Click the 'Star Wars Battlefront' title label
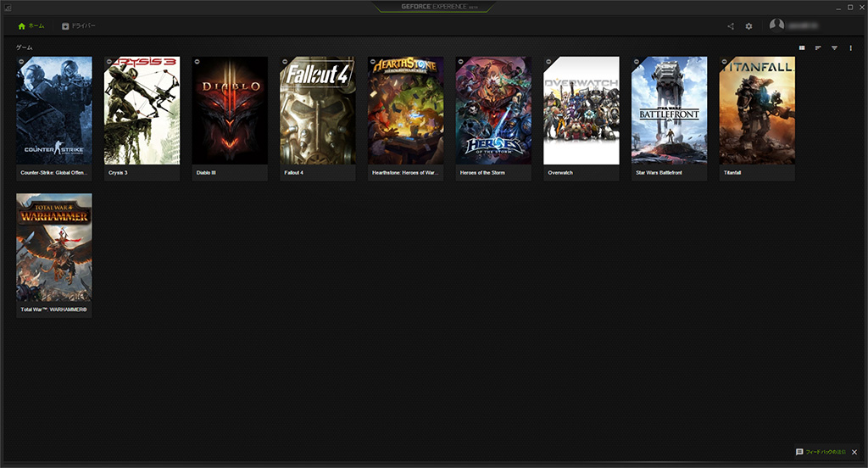 (659, 173)
